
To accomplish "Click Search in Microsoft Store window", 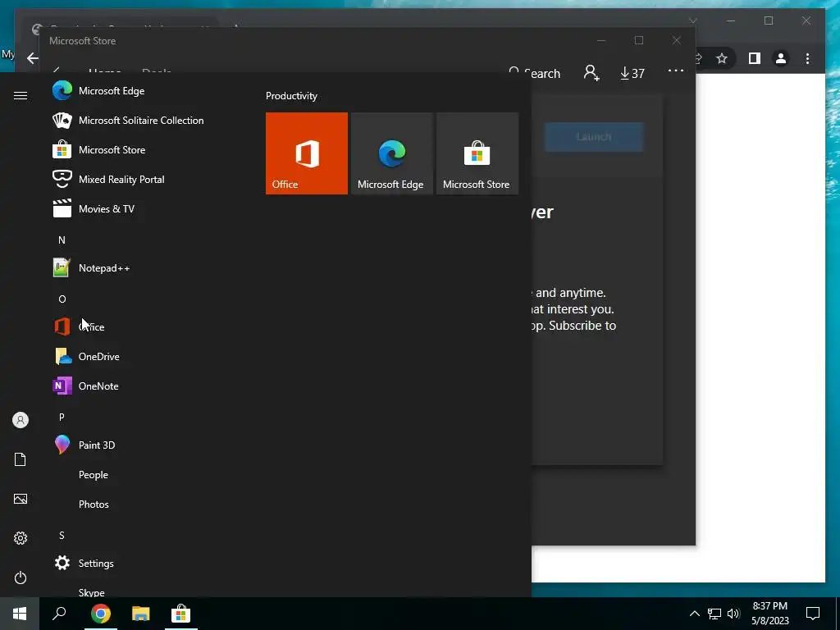I will pos(534,73).
